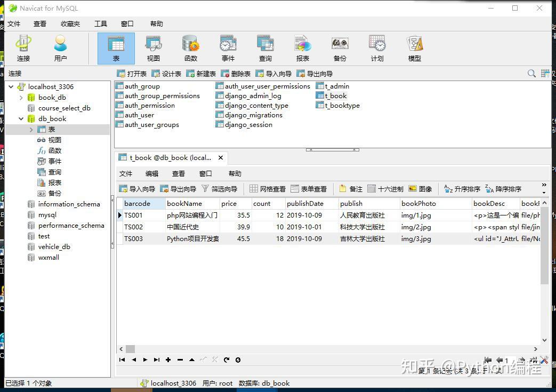Add a new record with the plus icon
The image size is (556, 392).
click(168, 359)
